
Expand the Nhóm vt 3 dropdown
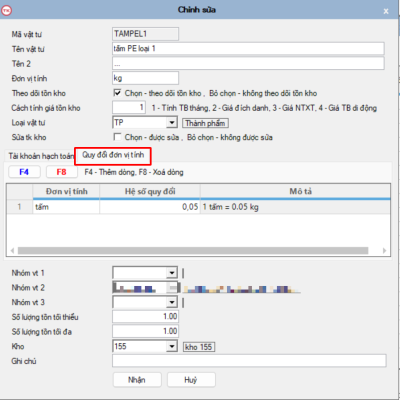pyautogui.click(x=172, y=302)
